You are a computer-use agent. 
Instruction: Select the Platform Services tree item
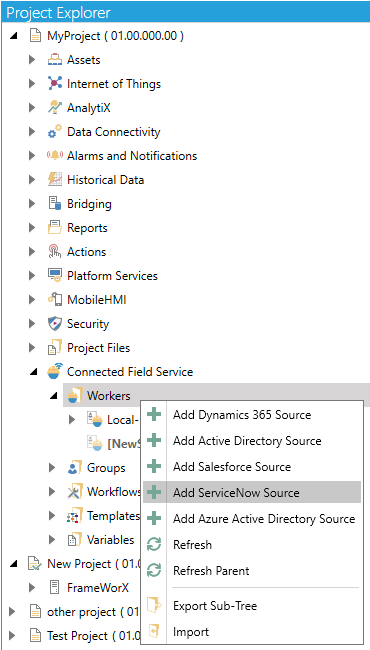112,276
